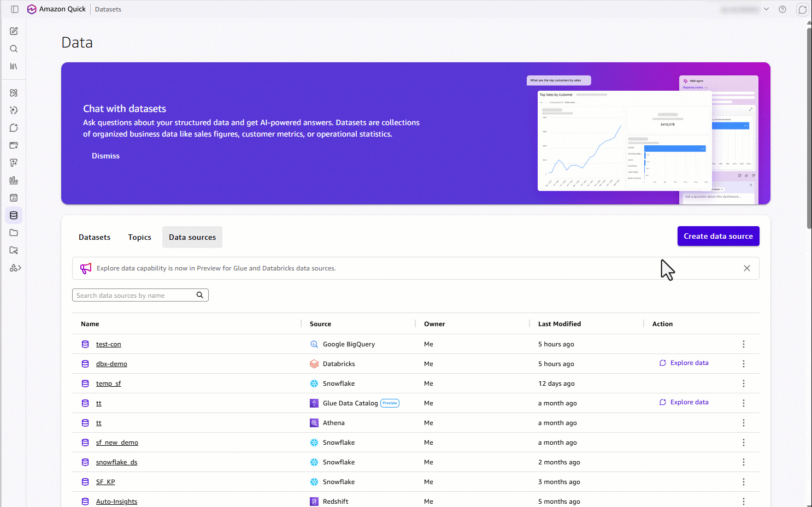Open actions menu for sf_new_demo row
The image size is (812, 507).
(x=744, y=443)
